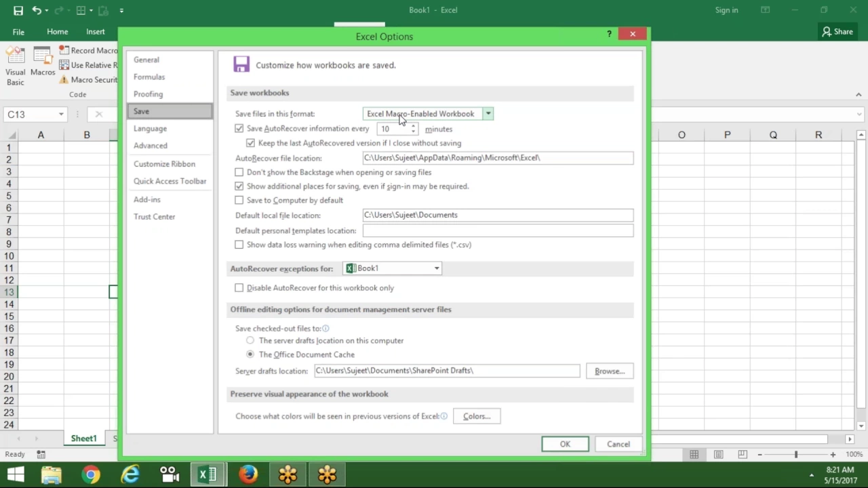Switch to Page Layout view icon
Image resolution: width=868 pixels, height=488 pixels.
coord(718,455)
